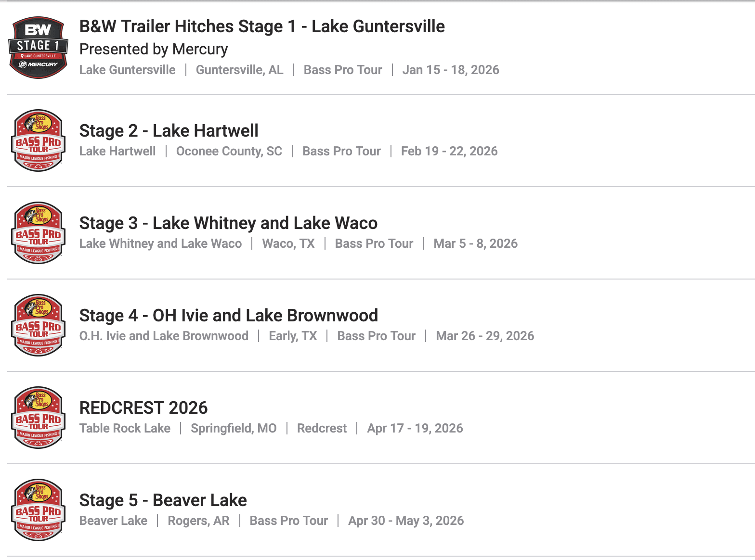The height and width of the screenshot is (560, 755).
Task: Click the Rogers, AR location text
Action: click(x=198, y=521)
